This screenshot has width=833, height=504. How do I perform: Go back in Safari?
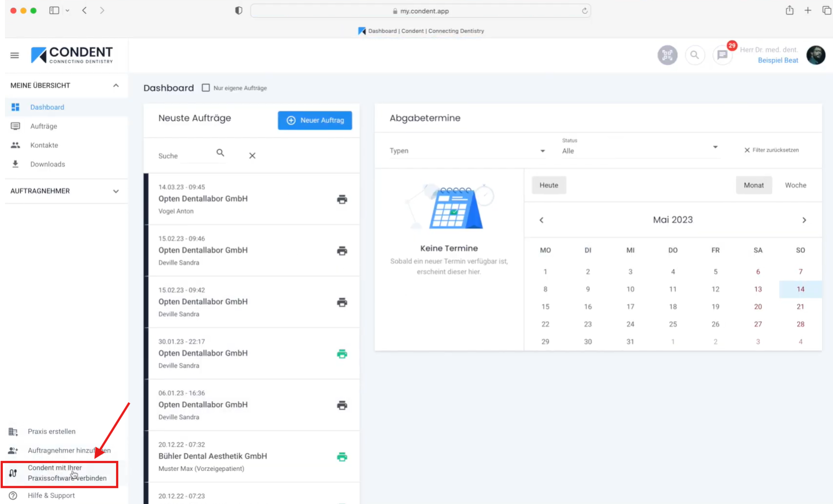tap(85, 10)
